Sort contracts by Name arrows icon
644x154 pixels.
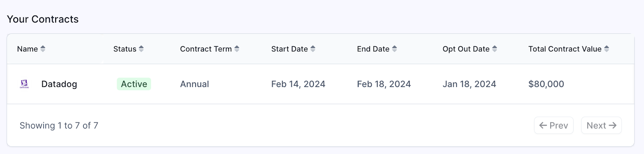point(43,49)
